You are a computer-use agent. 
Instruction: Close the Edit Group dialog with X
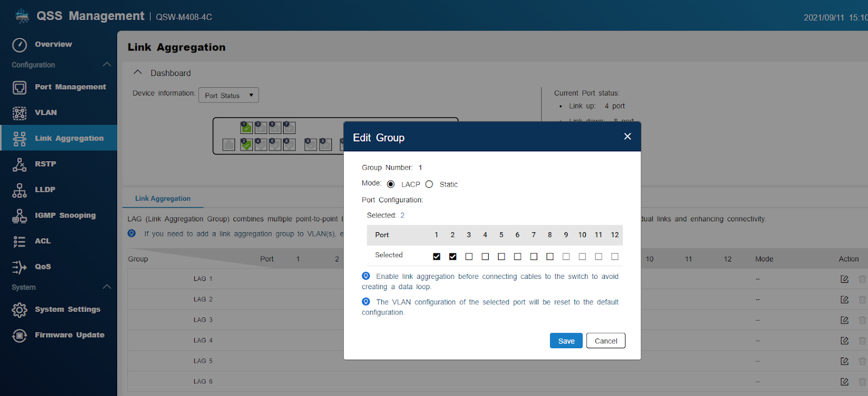coord(627,137)
